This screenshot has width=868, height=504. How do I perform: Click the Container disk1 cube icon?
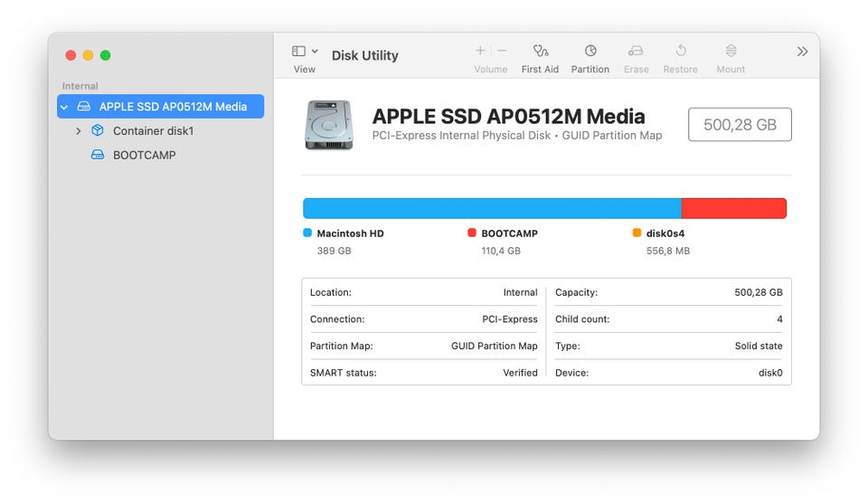point(98,130)
